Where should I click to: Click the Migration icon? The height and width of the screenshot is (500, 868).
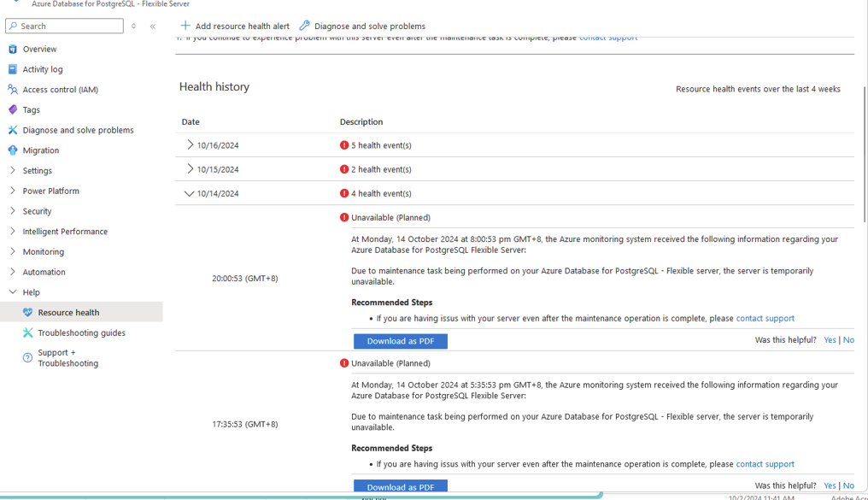(13, 150)
